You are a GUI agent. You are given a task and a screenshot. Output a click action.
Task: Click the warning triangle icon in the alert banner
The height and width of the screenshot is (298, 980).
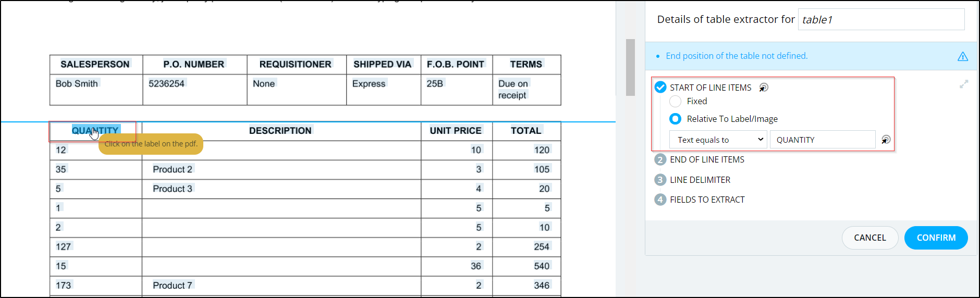click(x=963, y=56)
